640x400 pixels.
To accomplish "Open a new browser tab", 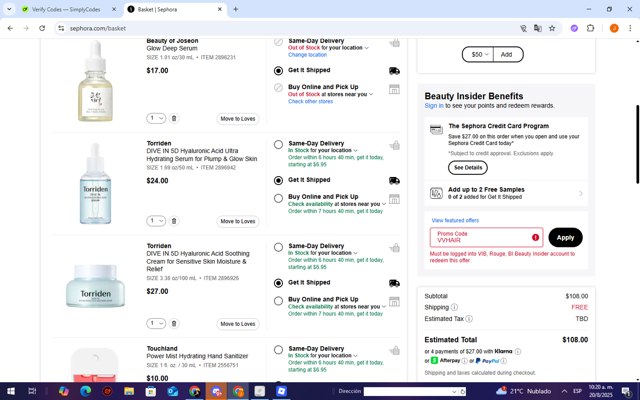I will [x=236, y=9].
